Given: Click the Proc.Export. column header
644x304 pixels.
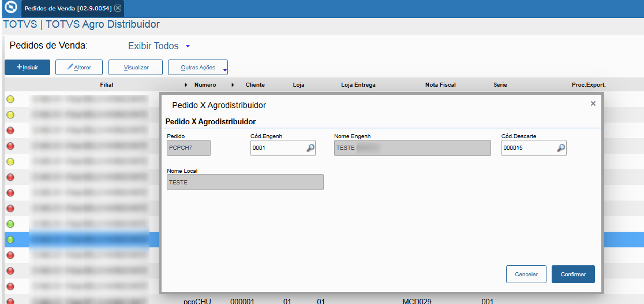Looking at the screenshot, I should [x=589, y=85].
